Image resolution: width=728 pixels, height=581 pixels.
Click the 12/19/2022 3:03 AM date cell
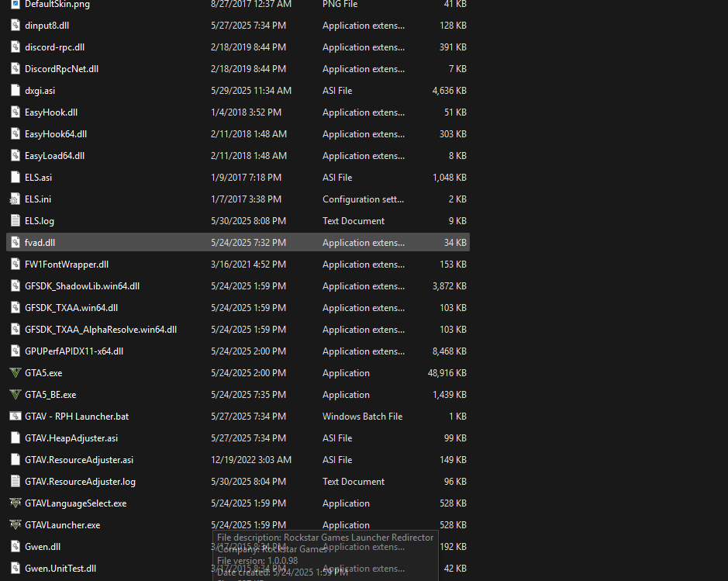[x=251, y=460]
